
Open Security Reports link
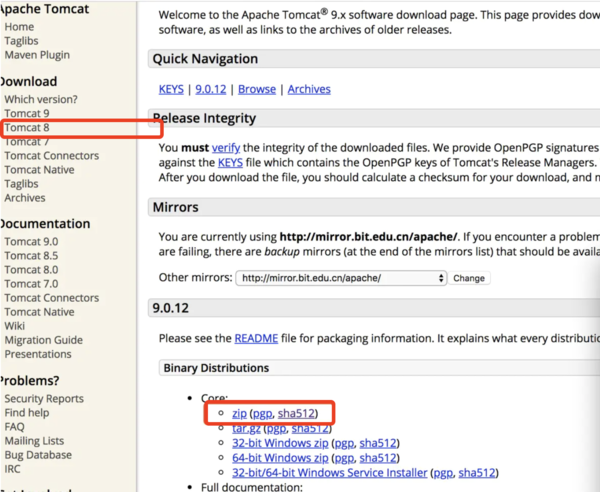pyautogui.click(x=44, y=399)
